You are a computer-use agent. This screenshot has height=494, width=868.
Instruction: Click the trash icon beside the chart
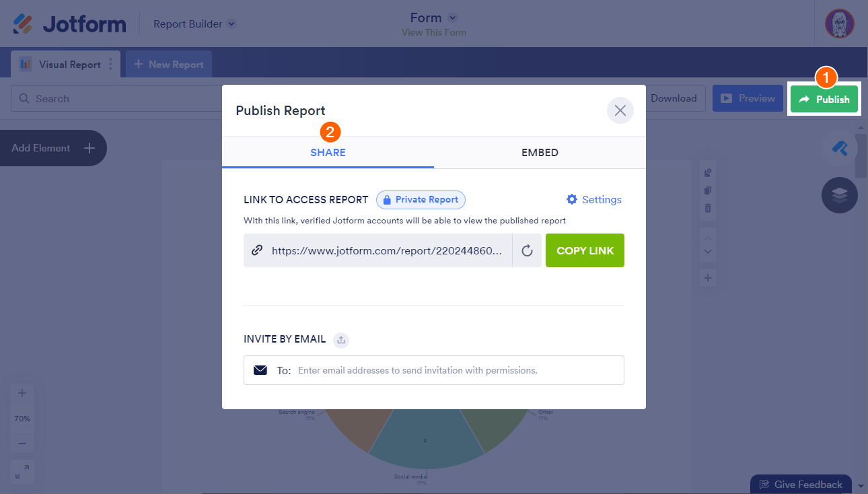708,208
